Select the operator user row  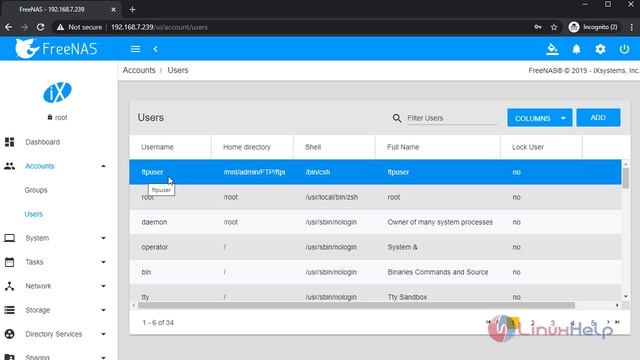click(375, 247)
